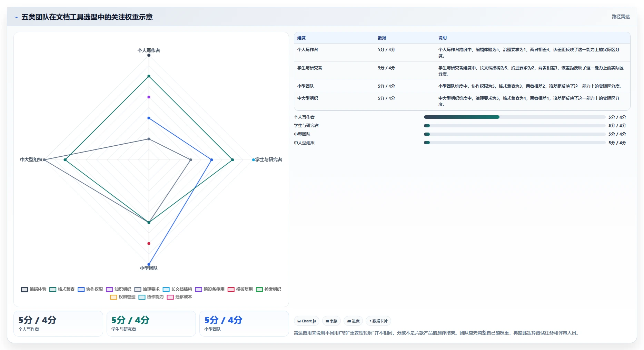Image resolution: width=644 pixels, height=350 pixels.
Task: Toggle the 协作能力 legend series
Action: coord(151,297)
